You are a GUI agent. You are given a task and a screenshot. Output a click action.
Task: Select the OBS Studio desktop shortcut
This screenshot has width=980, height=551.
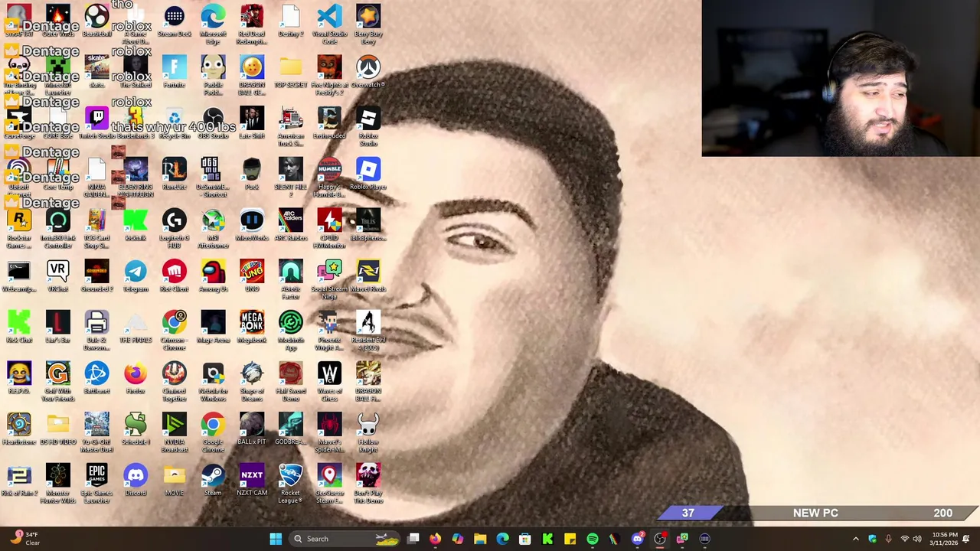point(214,122)
